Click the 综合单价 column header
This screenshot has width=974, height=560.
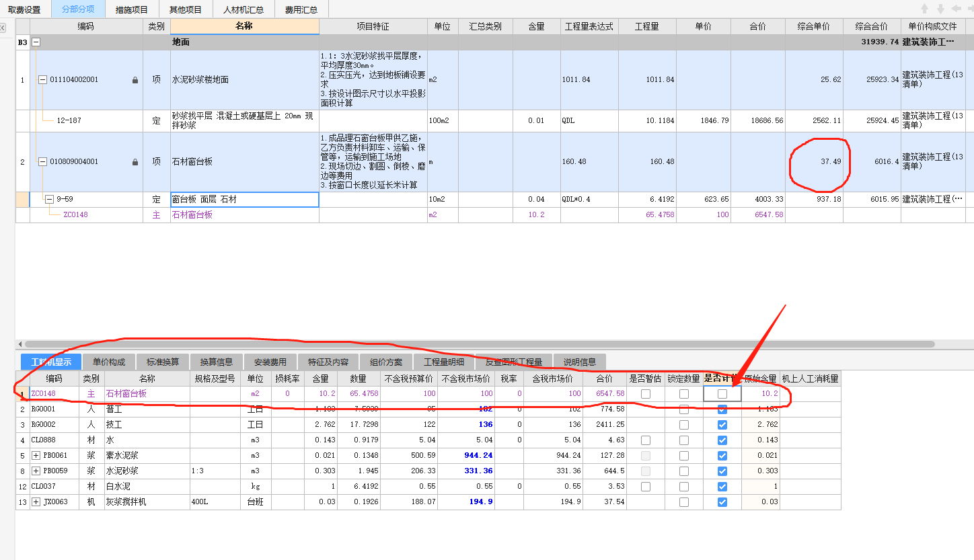[x=814, y=26]
